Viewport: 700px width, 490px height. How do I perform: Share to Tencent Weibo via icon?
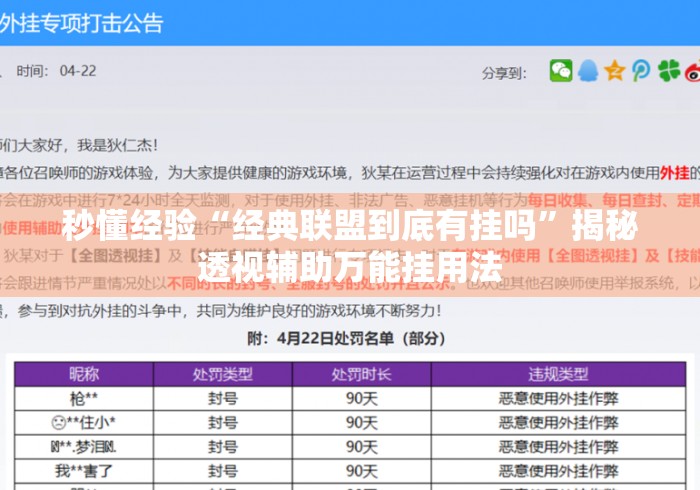pyautogui.click(x=641, y=71)
